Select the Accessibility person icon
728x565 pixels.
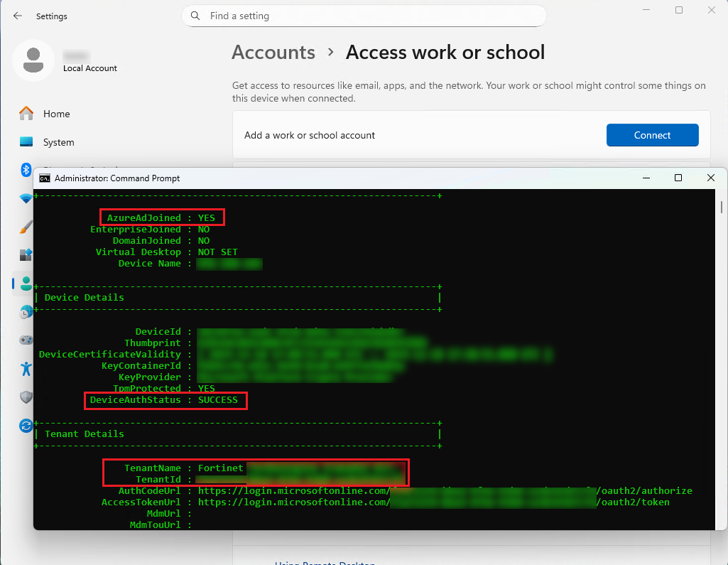[26, 368]
